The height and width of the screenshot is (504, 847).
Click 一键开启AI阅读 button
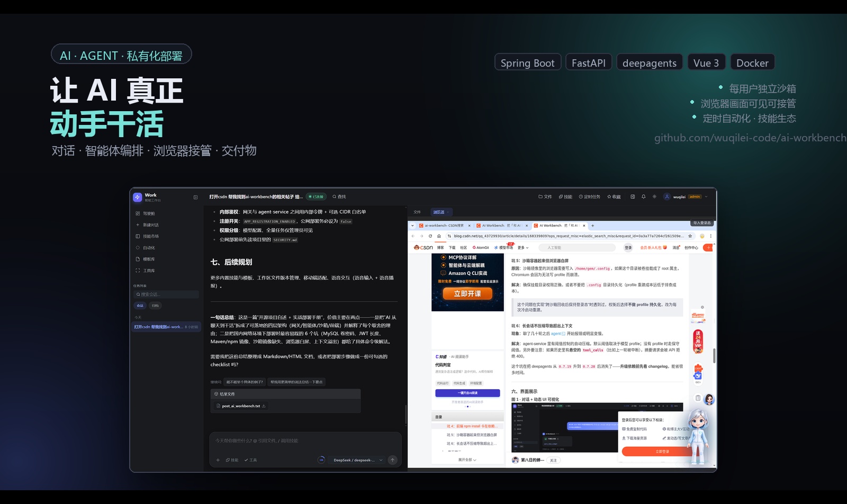point(467,393)
